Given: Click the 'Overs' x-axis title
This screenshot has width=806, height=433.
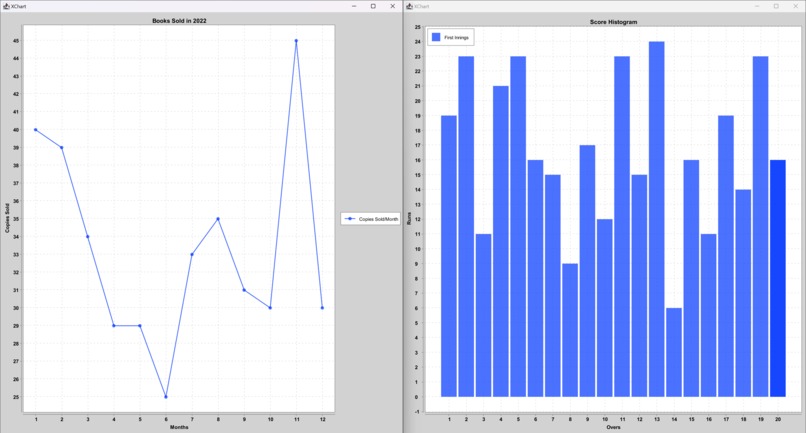Looking at the screenshot, I should pyautogui.click(x=613, y=427).
